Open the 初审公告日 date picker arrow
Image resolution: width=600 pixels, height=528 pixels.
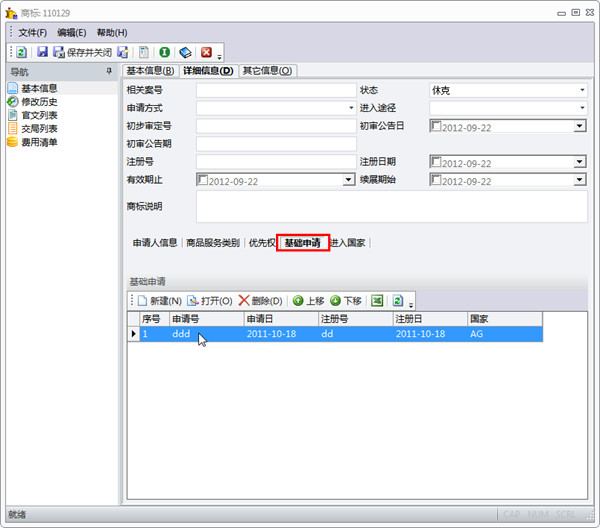(580, 126)
